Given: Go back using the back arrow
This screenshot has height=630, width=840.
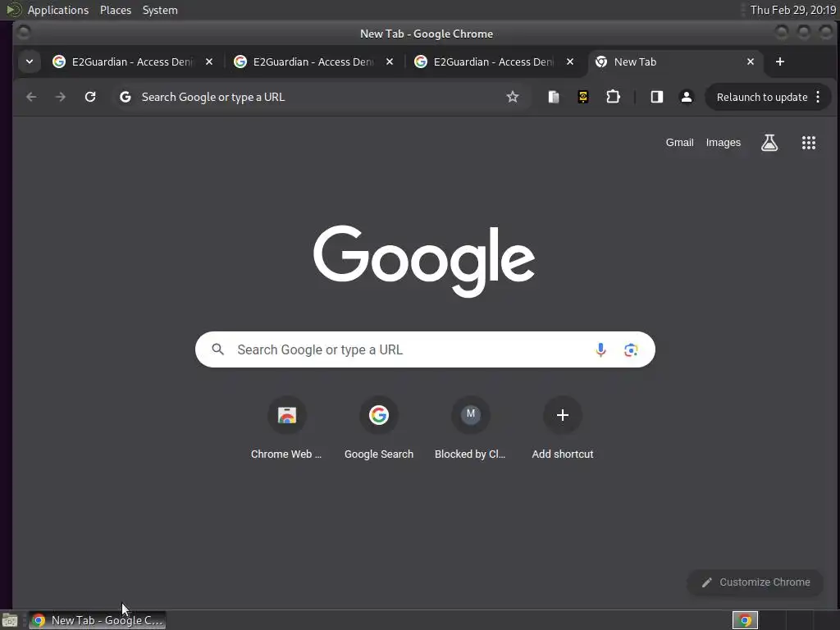Looking at the screenshot, I should pyautogui.click(x=32, y=97).
